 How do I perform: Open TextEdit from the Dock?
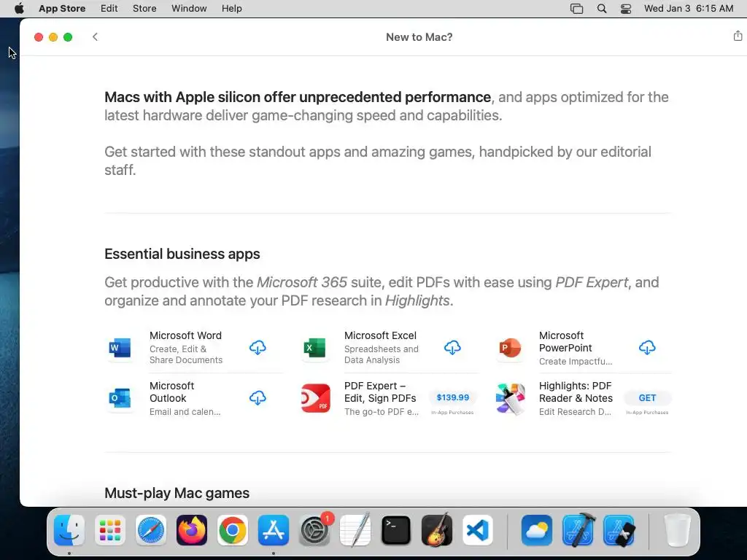pos(355,530)
